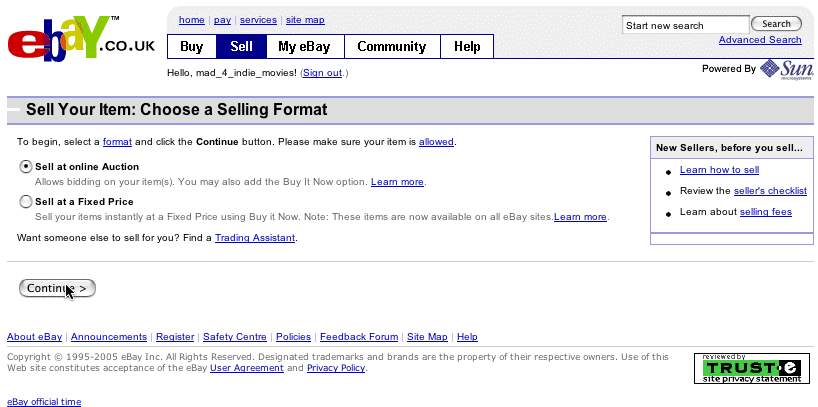818x407 pixels.
Task: Focus the Start new search field
Action: 685,25
